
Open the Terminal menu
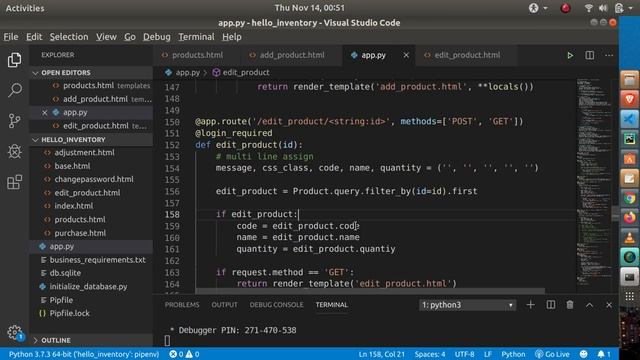coord(196,37)
